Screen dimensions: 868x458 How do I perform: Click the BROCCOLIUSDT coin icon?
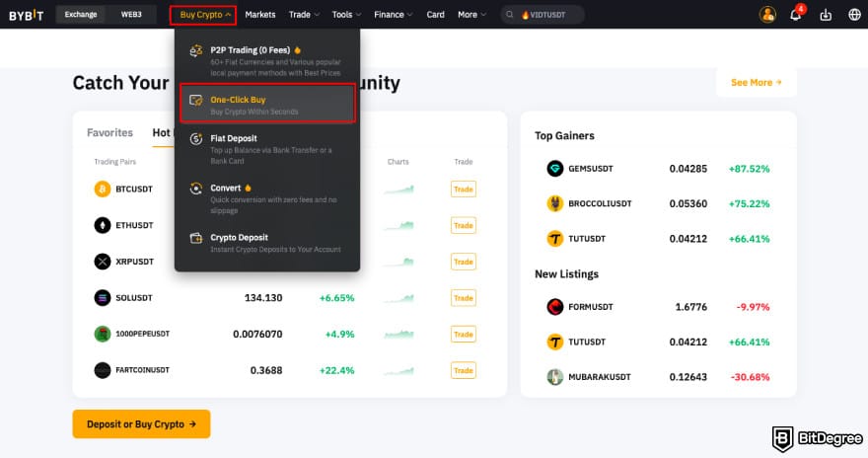554,203
